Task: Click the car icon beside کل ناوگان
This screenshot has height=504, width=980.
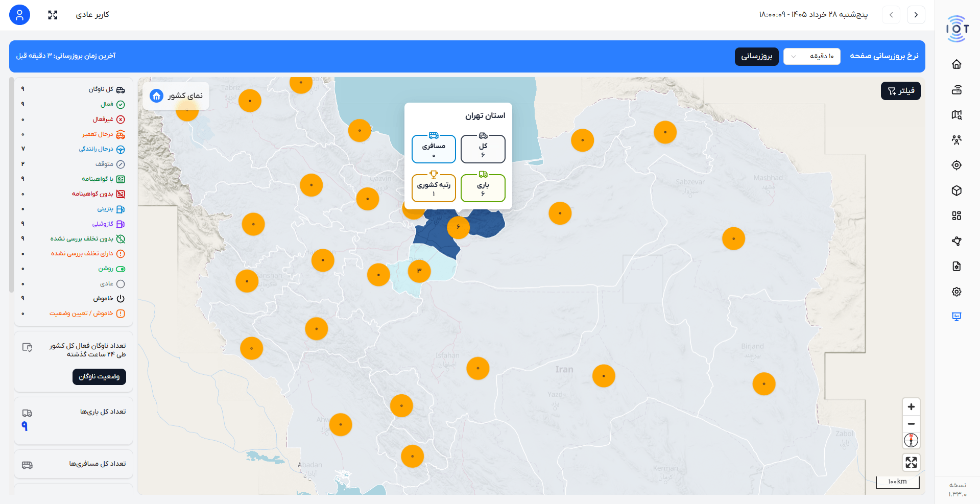Action: 121,90
